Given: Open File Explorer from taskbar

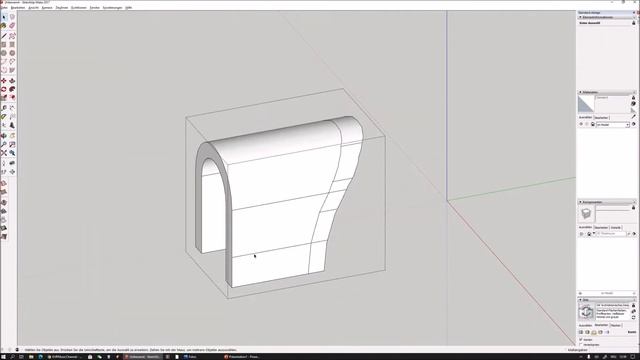Looking at the screenshot, I should pos(31,357).
